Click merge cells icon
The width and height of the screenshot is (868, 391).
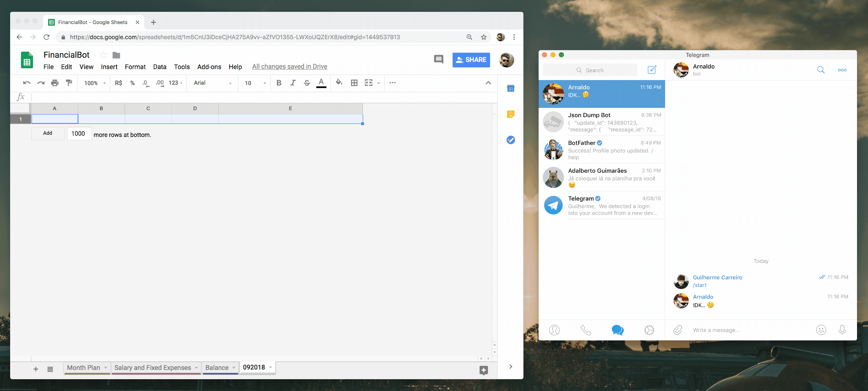point(369,83)
